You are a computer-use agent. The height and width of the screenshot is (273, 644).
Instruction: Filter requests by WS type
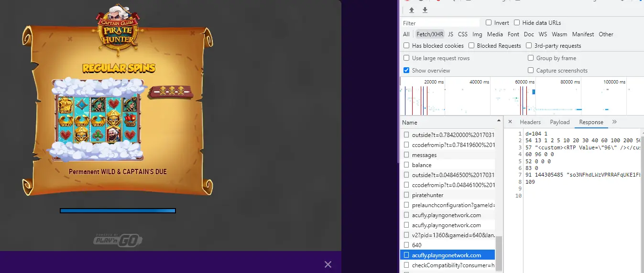point(543,34)
